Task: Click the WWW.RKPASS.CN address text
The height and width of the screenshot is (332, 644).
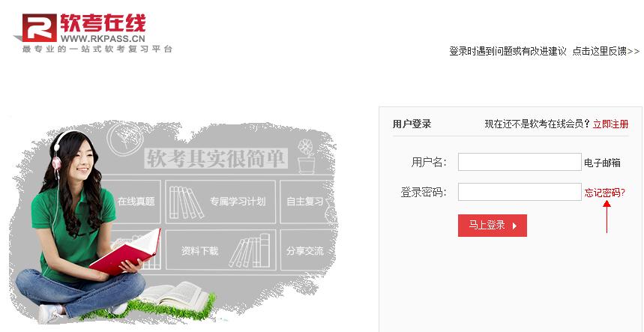Action: (103, 39)
